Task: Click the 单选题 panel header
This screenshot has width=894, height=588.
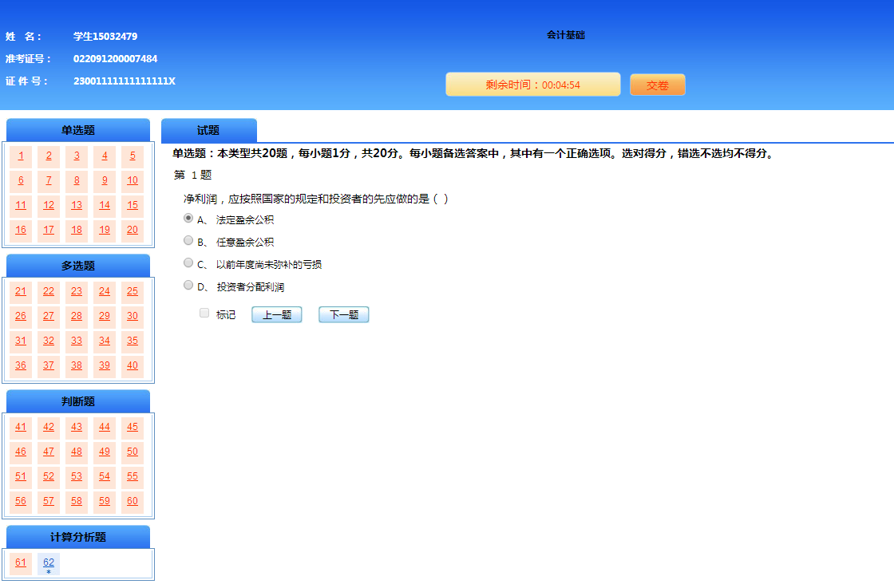Action: click(77, 129)
